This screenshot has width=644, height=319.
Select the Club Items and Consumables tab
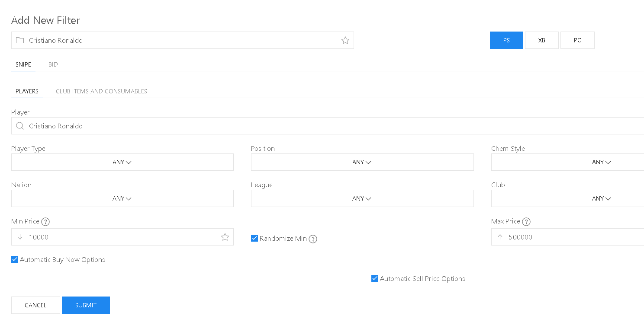(x=101, y=91)
